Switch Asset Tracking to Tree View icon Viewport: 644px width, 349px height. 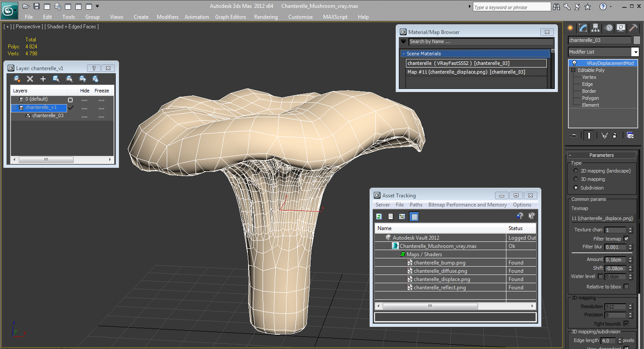click(x=402, y=217)
